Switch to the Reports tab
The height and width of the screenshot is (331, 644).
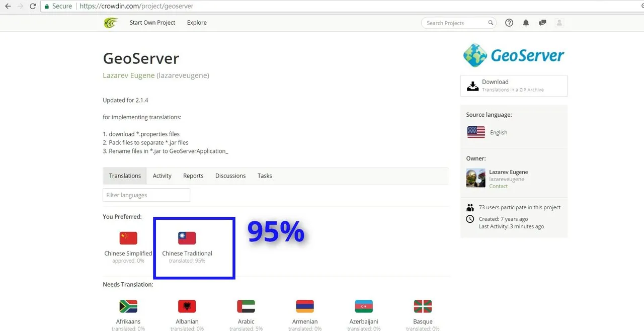tap(193, 176)
